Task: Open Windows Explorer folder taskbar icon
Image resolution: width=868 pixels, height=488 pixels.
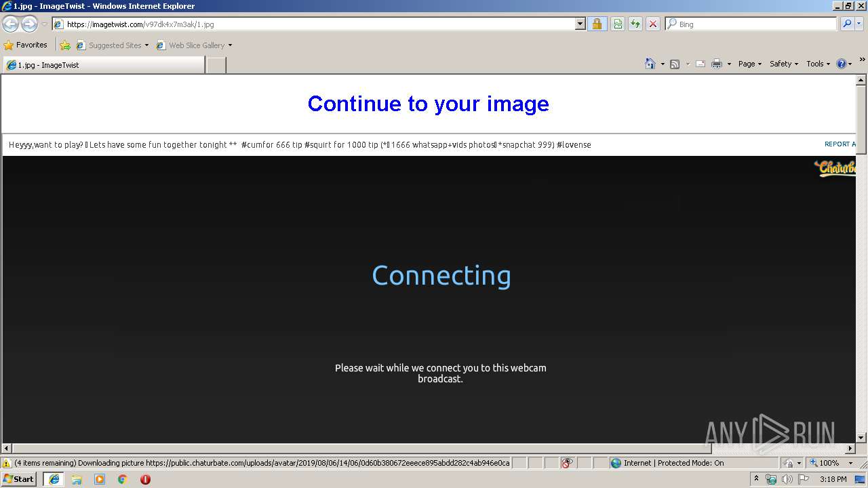Action: [77, 479]
